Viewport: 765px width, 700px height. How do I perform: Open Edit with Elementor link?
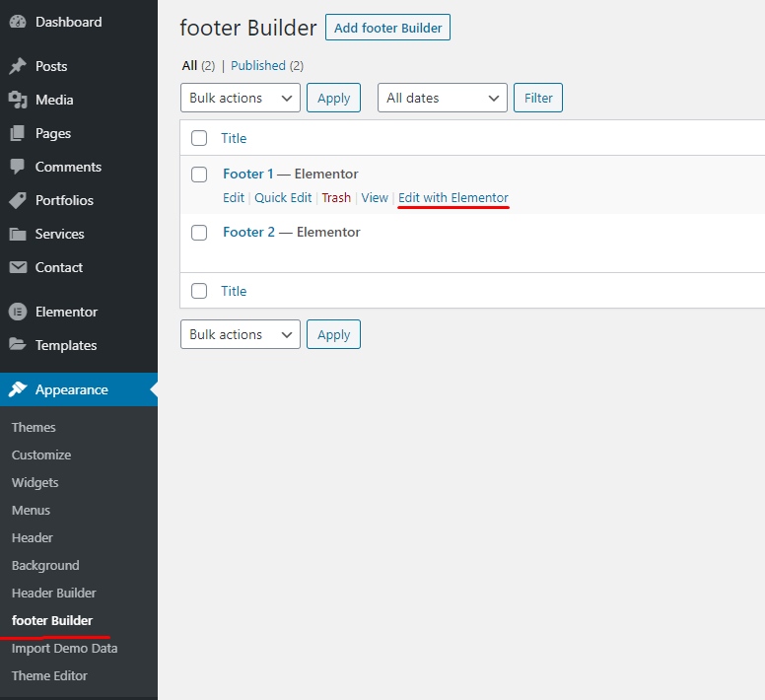tap(453, 197)
